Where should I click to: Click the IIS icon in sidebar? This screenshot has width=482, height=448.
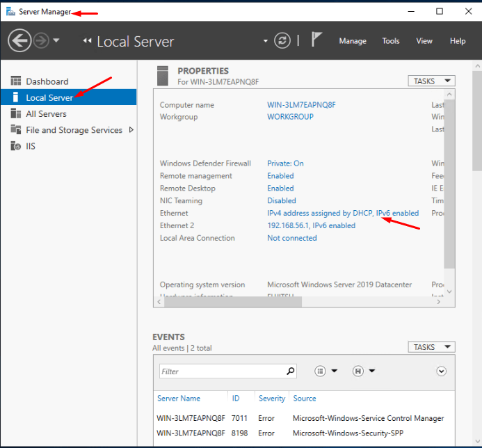click(15, 146)
